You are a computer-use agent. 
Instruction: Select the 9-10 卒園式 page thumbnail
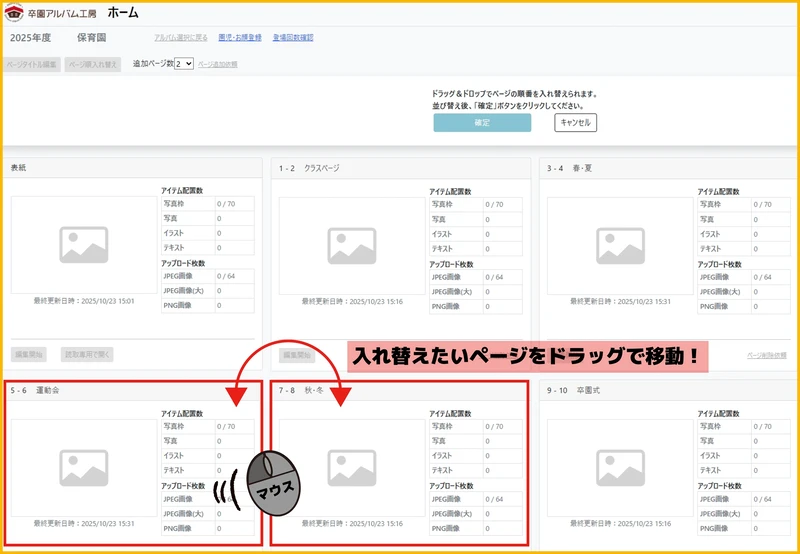coord(620,468)
